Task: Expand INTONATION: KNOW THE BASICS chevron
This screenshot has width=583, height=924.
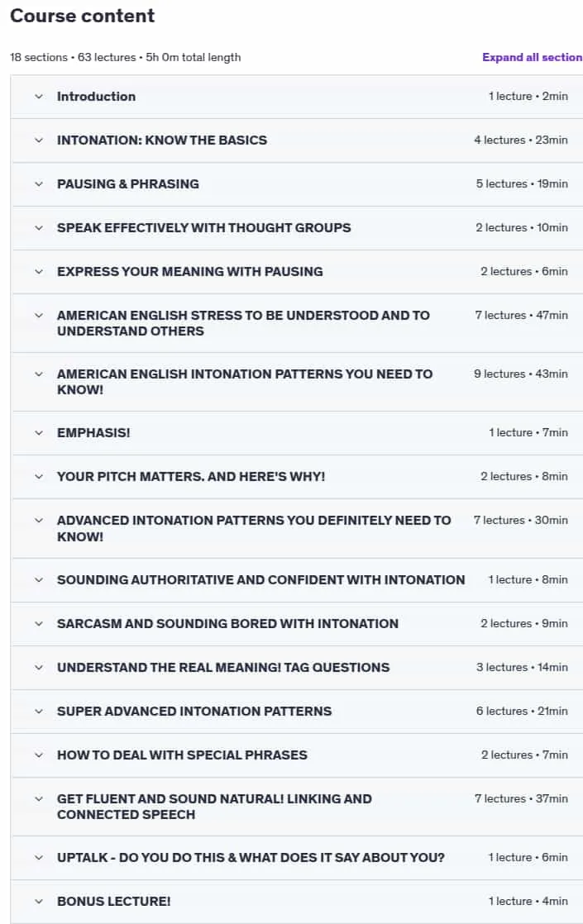Action: point(39,141)
